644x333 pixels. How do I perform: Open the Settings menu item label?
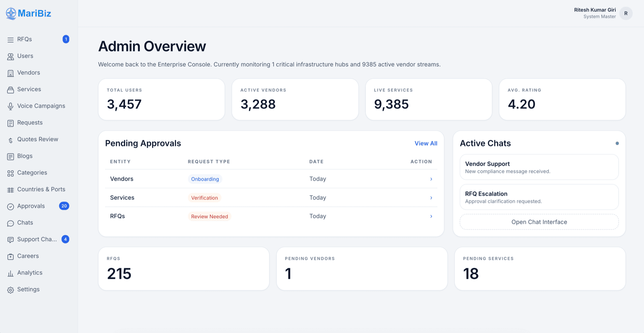[28, 289]
